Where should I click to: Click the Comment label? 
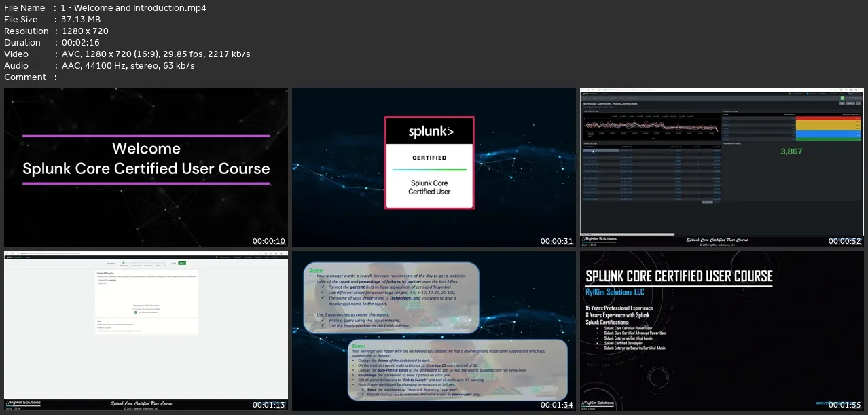coord(25,77)
